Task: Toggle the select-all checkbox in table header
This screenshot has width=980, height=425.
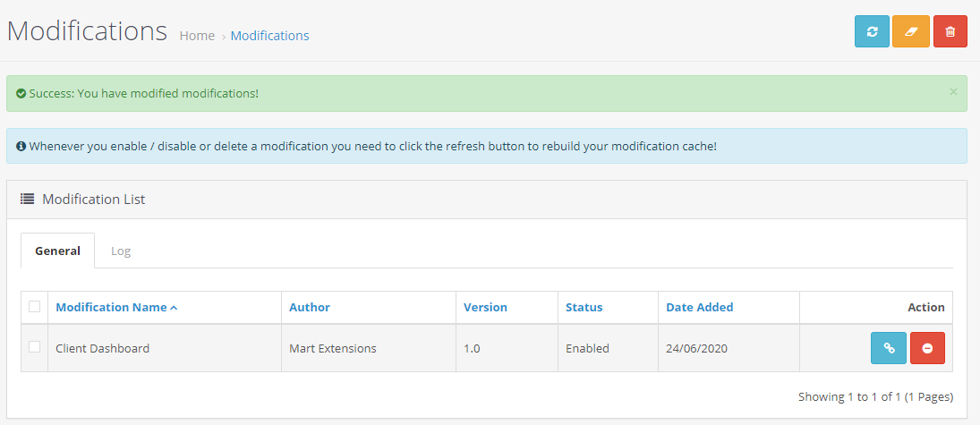Action: pyautogui.click(x=35, y=307)
